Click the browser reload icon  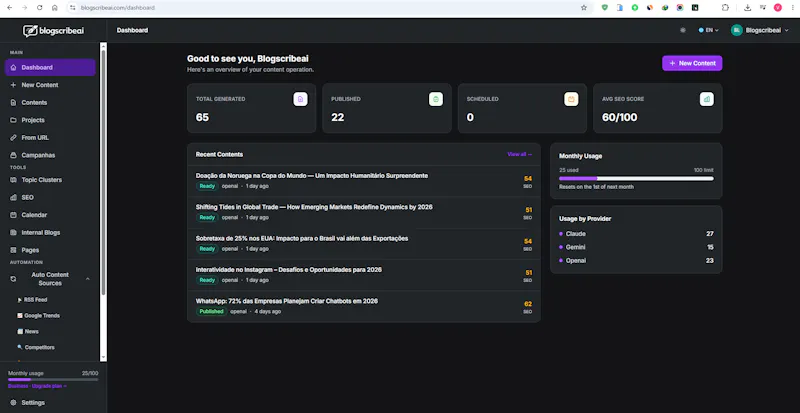(40, 8)
